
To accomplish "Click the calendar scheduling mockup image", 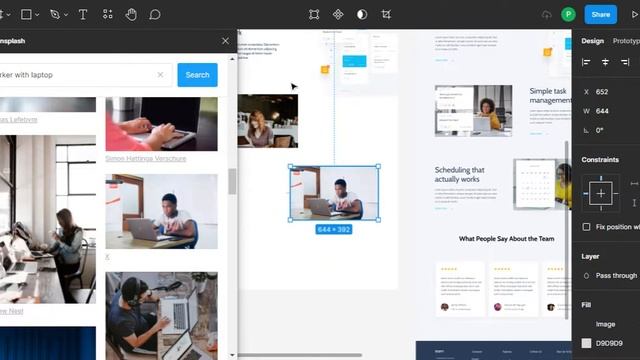I will (x=542, y=184).
